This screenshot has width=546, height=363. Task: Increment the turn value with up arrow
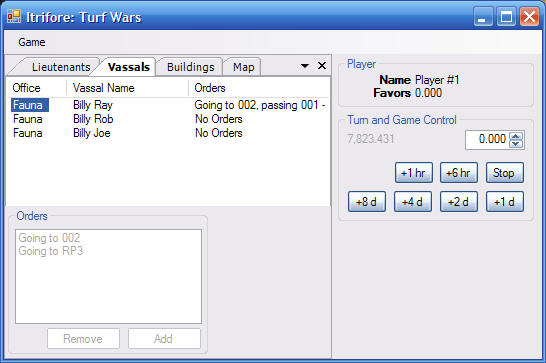(516, 136)
